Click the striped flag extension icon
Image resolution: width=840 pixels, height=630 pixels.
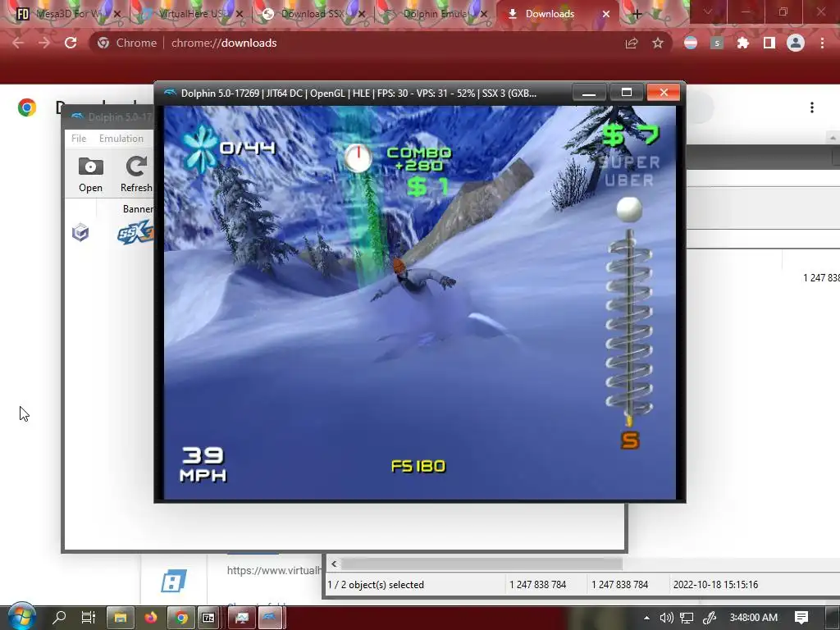[691, 43]
